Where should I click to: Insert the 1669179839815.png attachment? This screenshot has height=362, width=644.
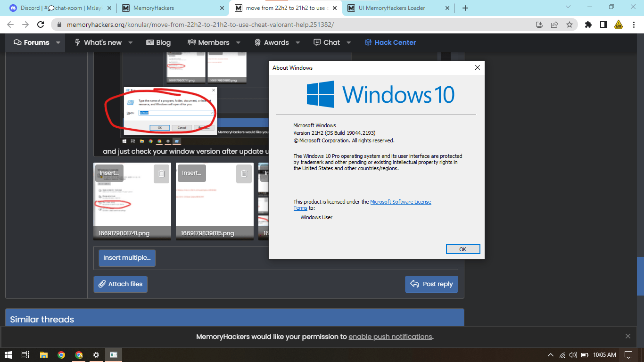pos(192,173)
